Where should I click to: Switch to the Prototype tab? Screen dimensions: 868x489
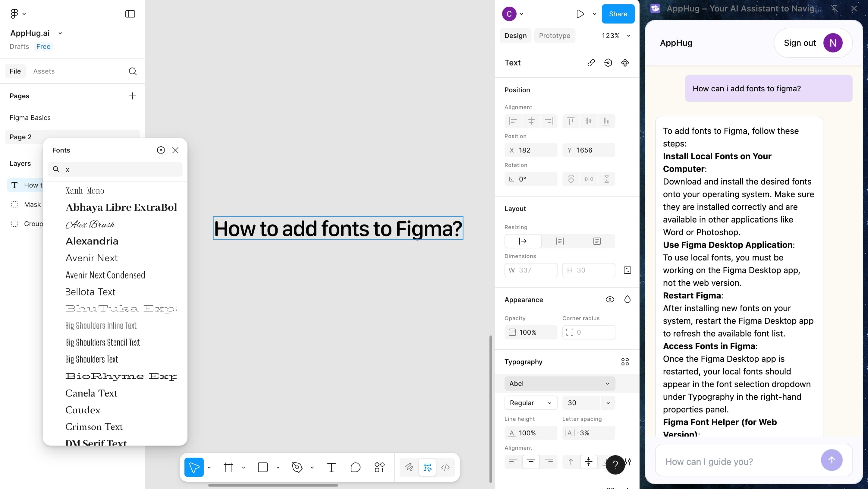555,36
